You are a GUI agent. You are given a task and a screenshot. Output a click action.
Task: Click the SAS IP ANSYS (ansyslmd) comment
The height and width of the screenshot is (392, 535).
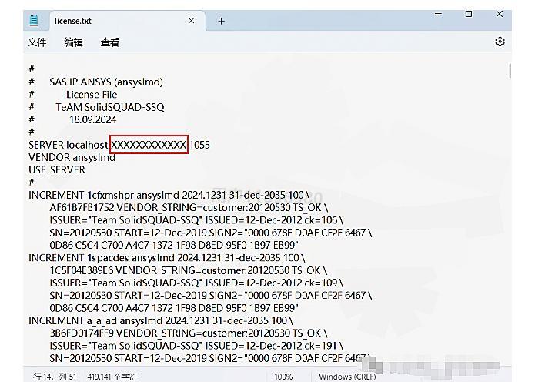pyautogui.click(x=106, y=82)
